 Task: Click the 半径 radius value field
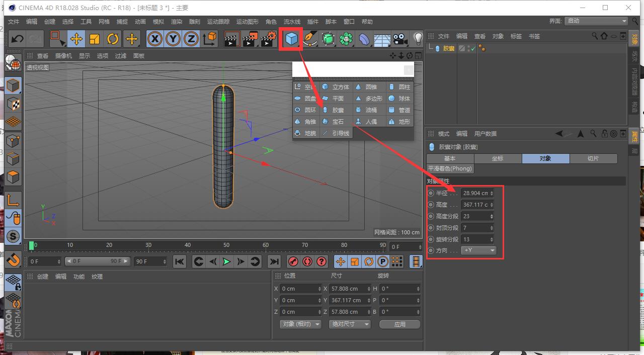[x=475, y=193]
